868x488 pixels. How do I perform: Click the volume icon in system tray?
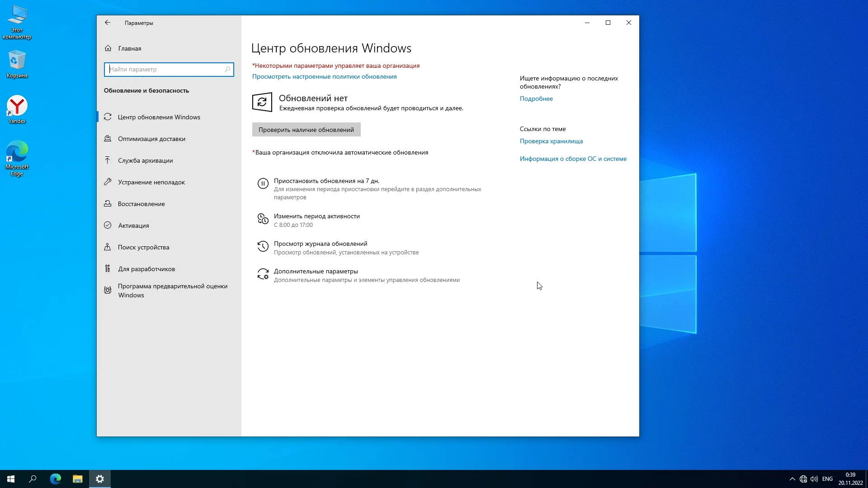[x=814, y=479]
